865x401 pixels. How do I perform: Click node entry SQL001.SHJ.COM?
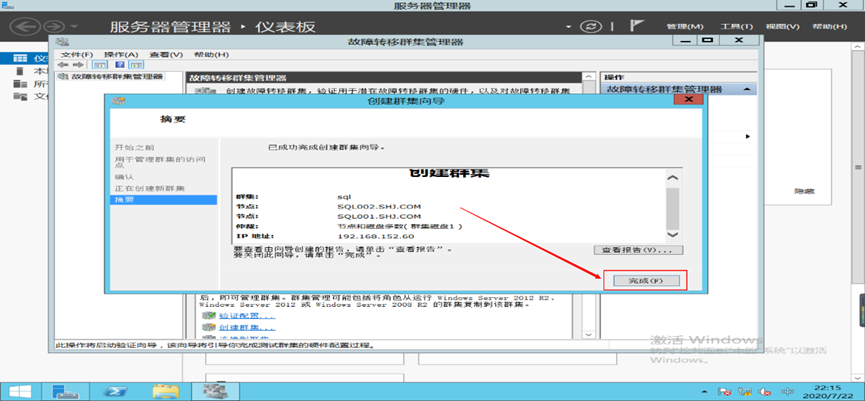click(379, 216)
